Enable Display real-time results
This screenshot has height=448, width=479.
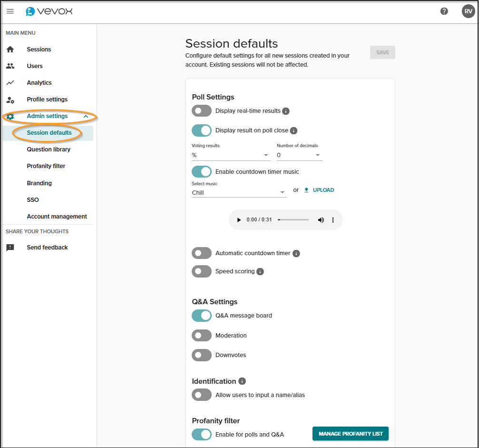click(x=201, y=110)
